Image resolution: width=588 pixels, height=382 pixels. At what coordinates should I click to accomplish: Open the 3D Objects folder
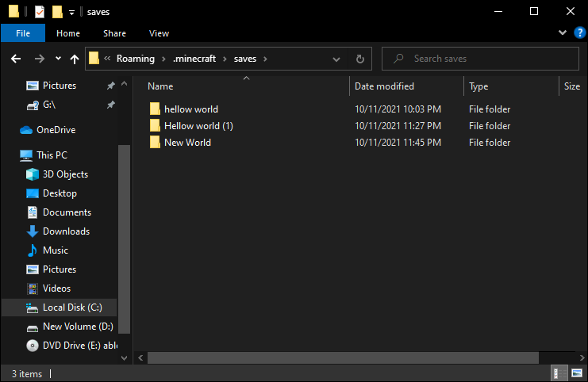coord(65,174)
